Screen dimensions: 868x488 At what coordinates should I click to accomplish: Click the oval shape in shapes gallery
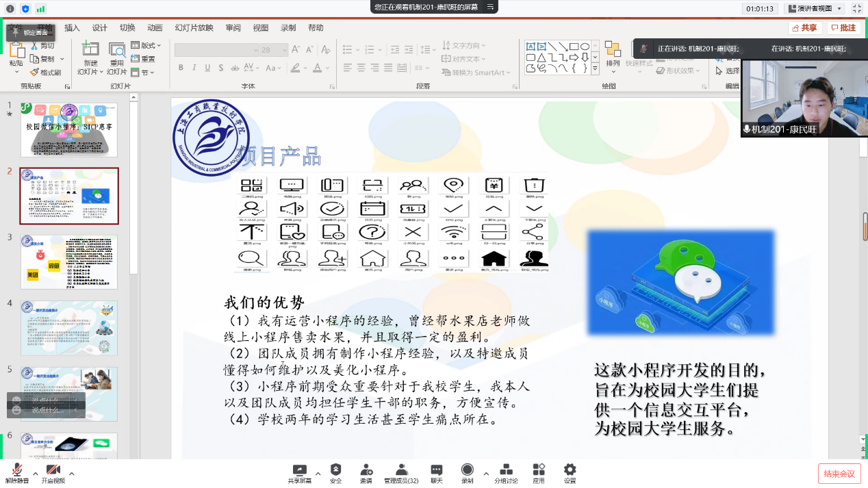(x=585, y=47)
